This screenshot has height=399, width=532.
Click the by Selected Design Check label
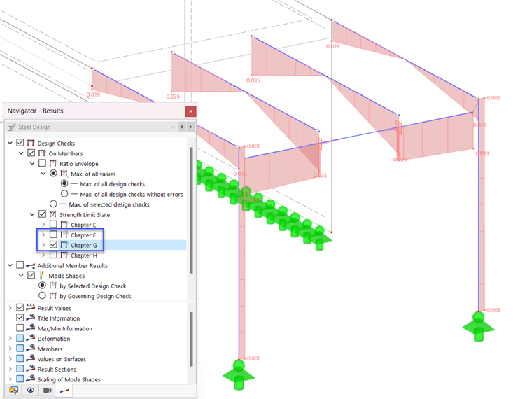coord(93,286)
